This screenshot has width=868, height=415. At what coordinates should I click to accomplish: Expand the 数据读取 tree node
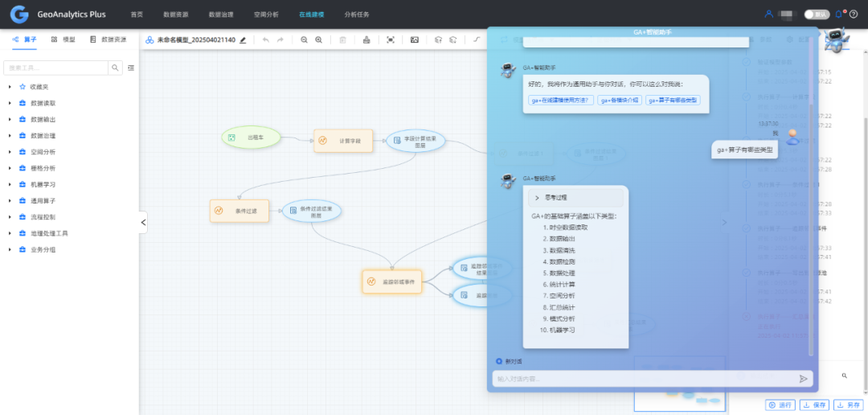10,103
